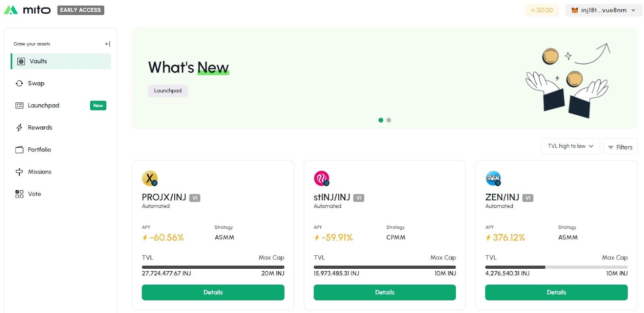Screen dimensions: 644x313
Task: Click the ZEN token logo
Action: tap(493, 178)
